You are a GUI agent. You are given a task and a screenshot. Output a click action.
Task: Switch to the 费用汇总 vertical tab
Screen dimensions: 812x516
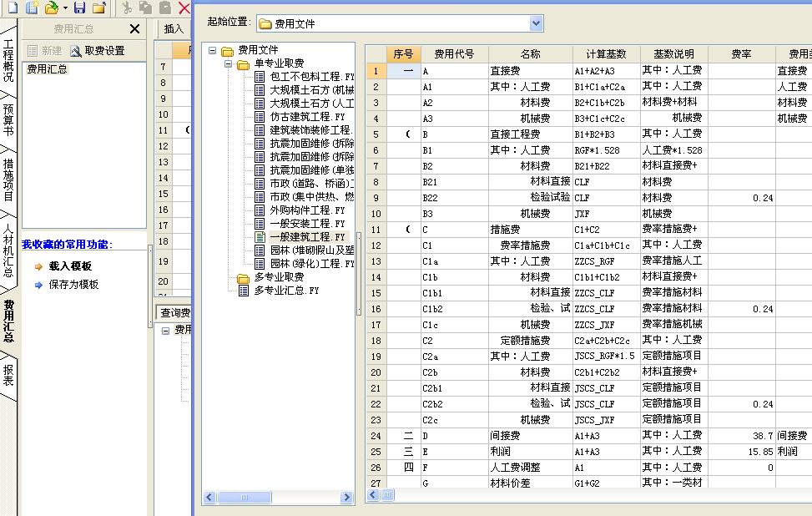coord(8,321)
